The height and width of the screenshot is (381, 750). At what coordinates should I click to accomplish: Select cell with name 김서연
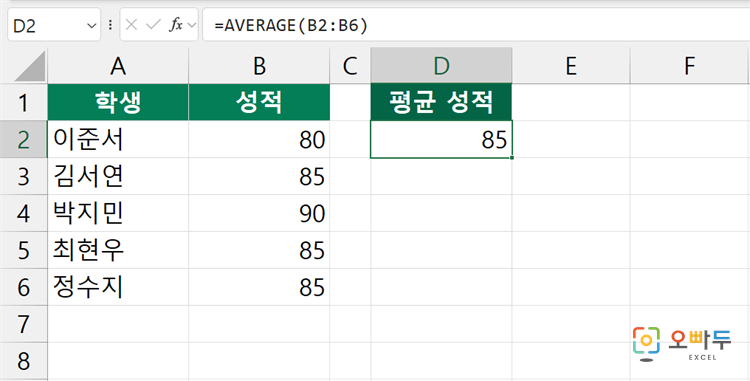point(118,176)
